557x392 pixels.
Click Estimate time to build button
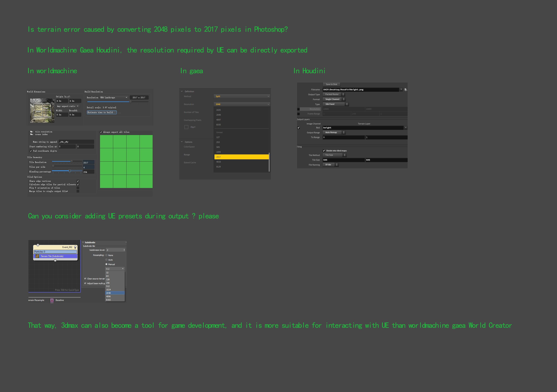click(102, 112)
